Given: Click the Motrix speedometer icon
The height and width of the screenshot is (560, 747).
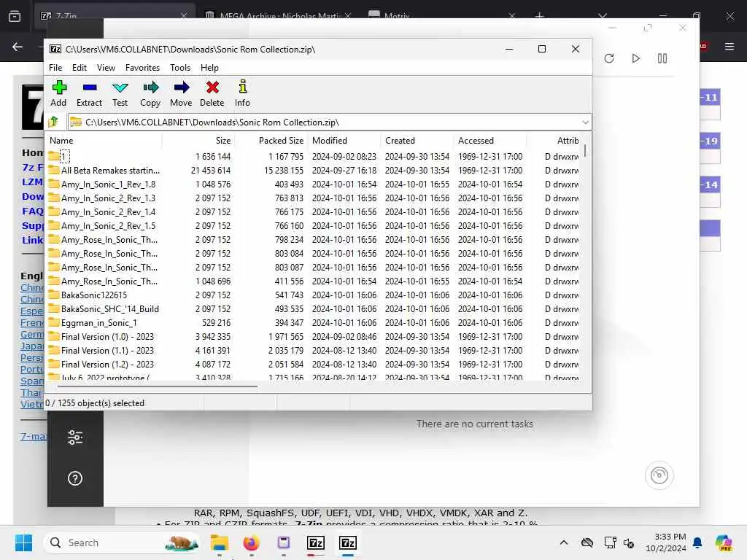Looking at the screenshot, I should click(x=659, y=475).
